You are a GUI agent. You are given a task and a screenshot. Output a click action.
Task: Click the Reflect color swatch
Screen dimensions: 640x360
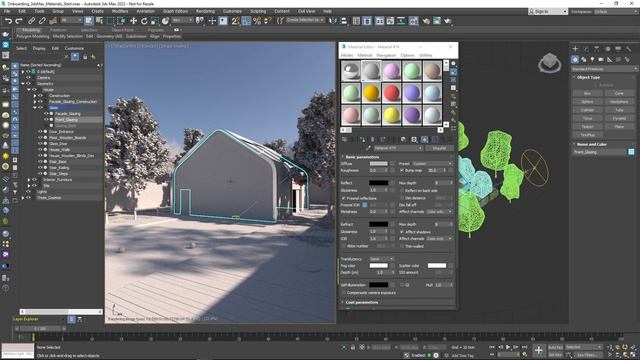coord(378,183)
